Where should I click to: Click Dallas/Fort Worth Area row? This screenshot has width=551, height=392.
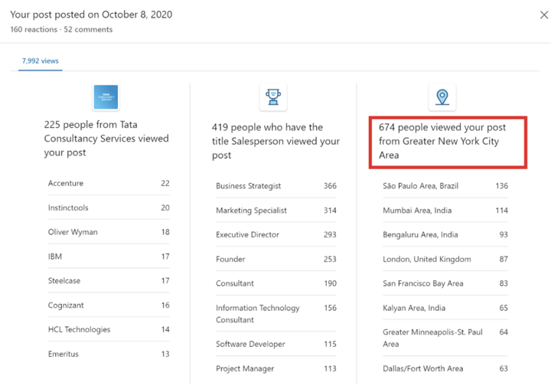tap(445, 368)
